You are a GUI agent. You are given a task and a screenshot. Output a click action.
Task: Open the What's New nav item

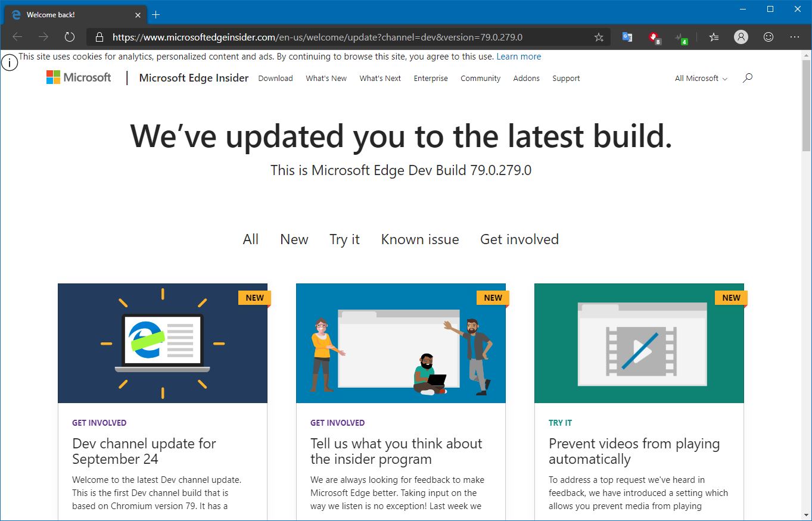pos(326,78)
